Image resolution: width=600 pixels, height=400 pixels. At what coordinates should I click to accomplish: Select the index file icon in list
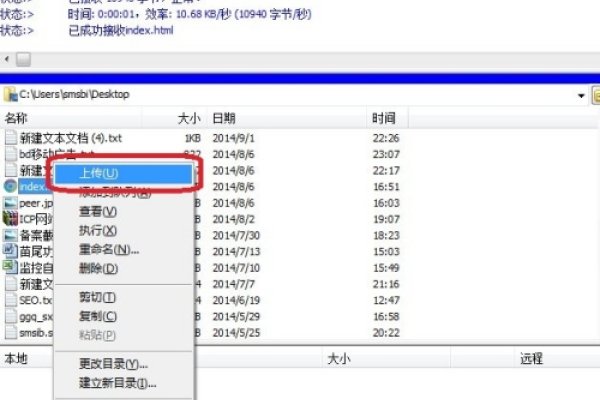(x=11, y=186)
